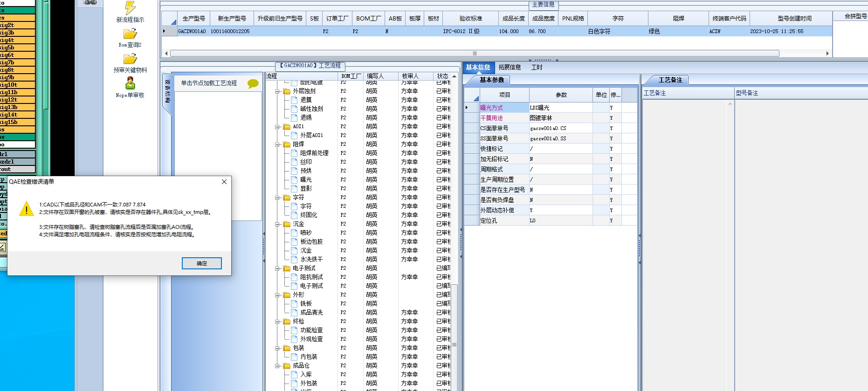Image resolution: width=868 pixels, height=391 pixels.
Task: Select the 功能检查 process node
Action: (311, 330)
